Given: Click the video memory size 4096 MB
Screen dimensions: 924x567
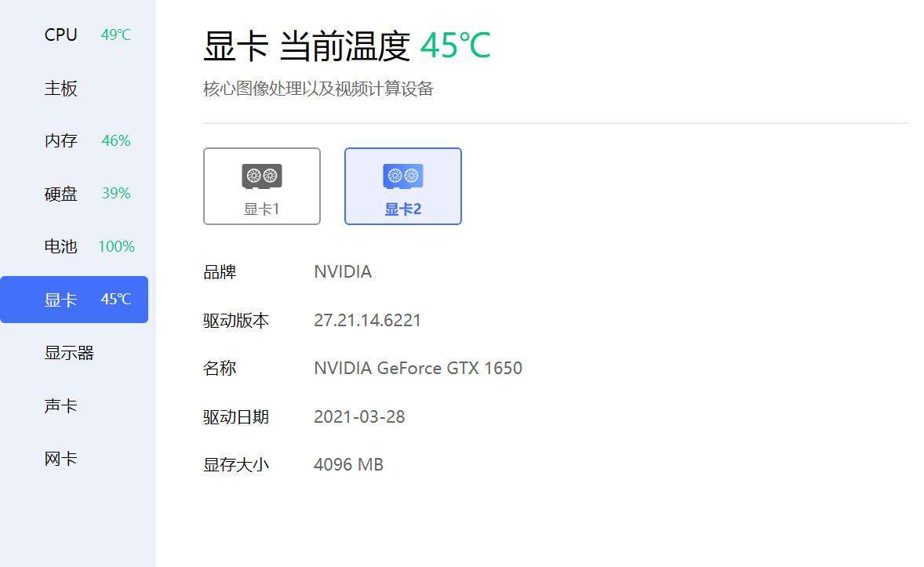Looking at the screenshot, I should click(x=349, y=464).
